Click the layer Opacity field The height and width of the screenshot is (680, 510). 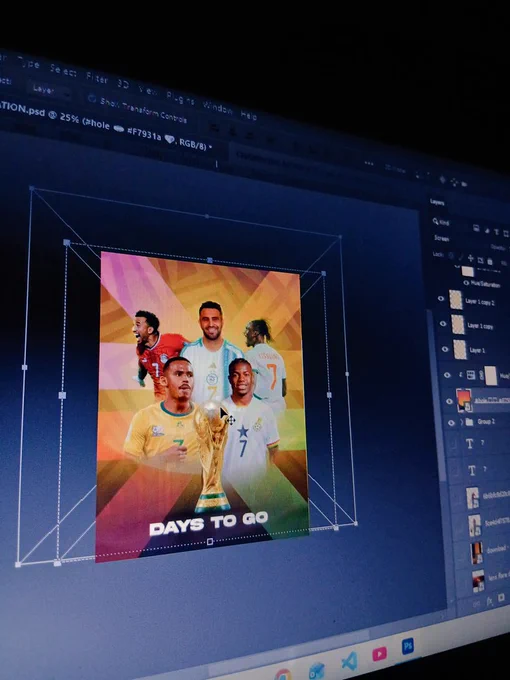[498, 247]
